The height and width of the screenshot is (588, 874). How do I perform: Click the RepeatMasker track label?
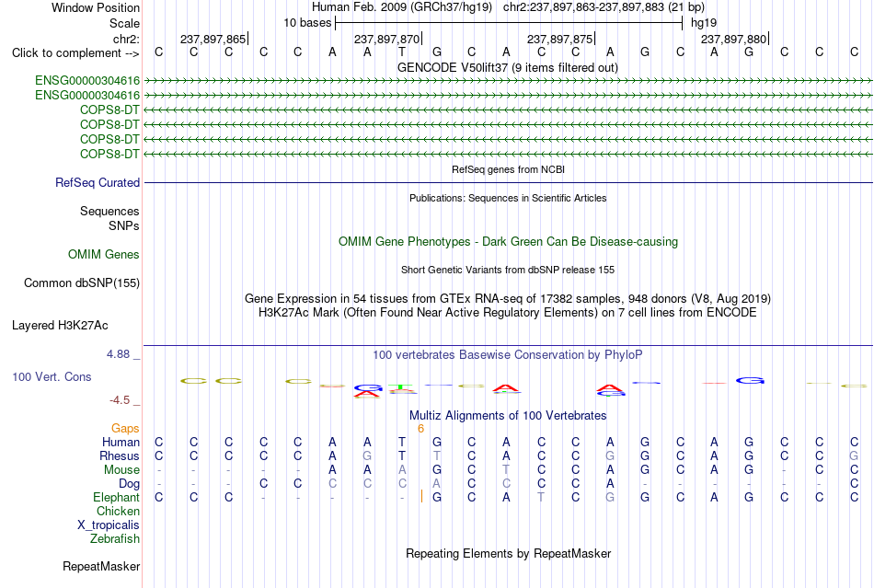click(101, 567)
